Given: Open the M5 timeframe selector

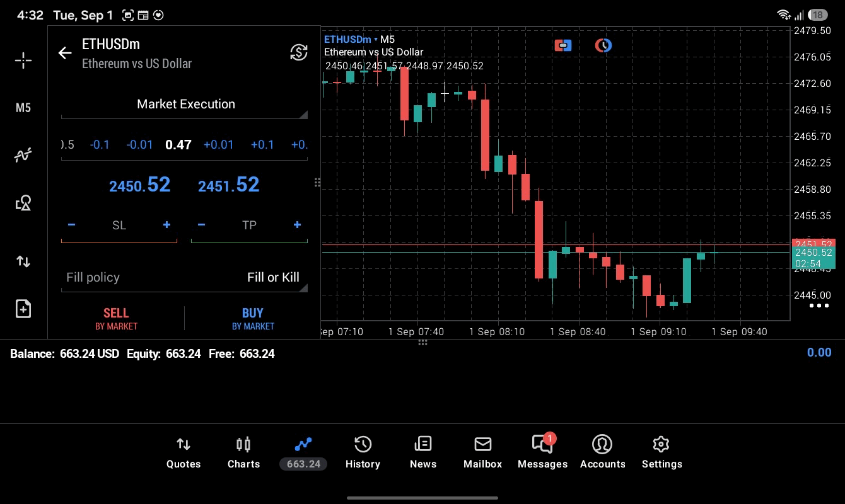Looking at the screenshot, I should click(23, 108).
